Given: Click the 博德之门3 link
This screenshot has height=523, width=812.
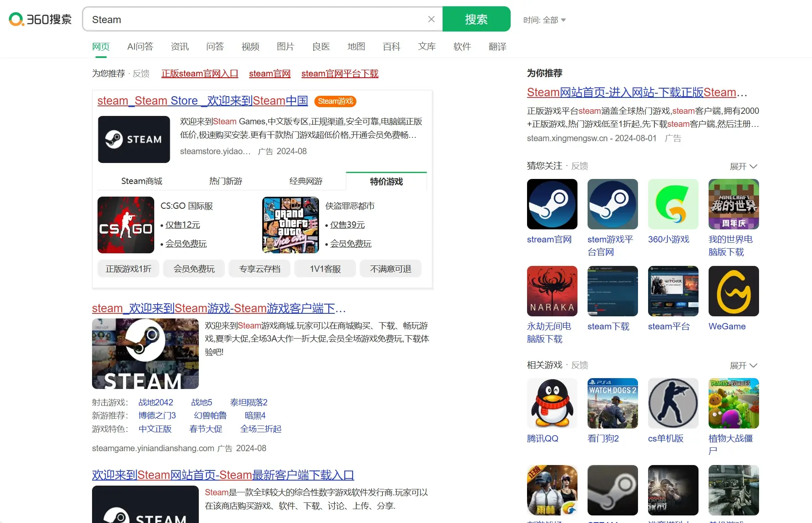Looking at the screenshot, I should click(x=157, y=415).
